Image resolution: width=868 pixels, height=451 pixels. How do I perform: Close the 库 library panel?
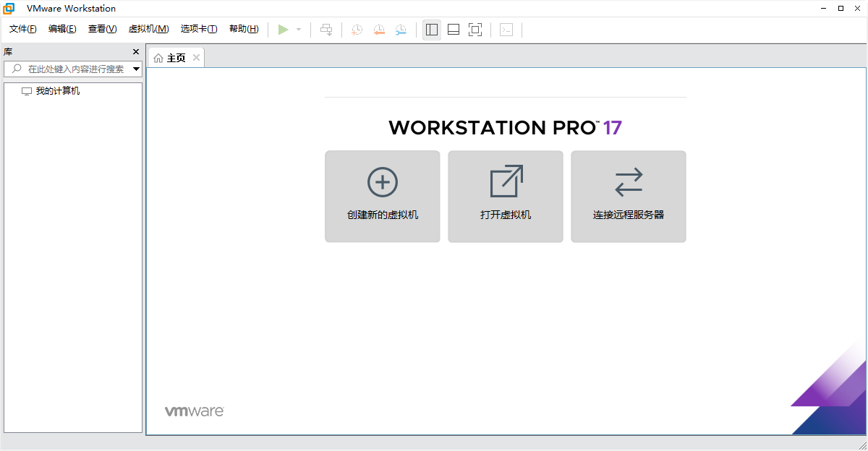click(x=136, y=52)
